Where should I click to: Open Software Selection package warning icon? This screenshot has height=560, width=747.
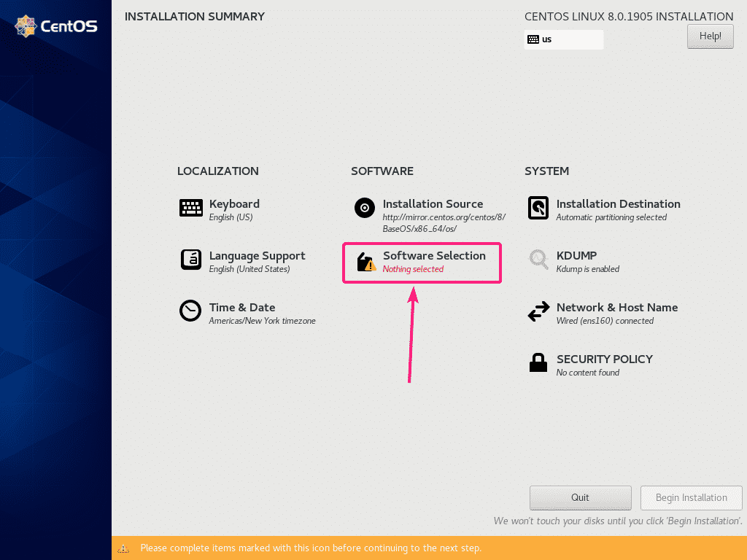[x=366, y=262]
